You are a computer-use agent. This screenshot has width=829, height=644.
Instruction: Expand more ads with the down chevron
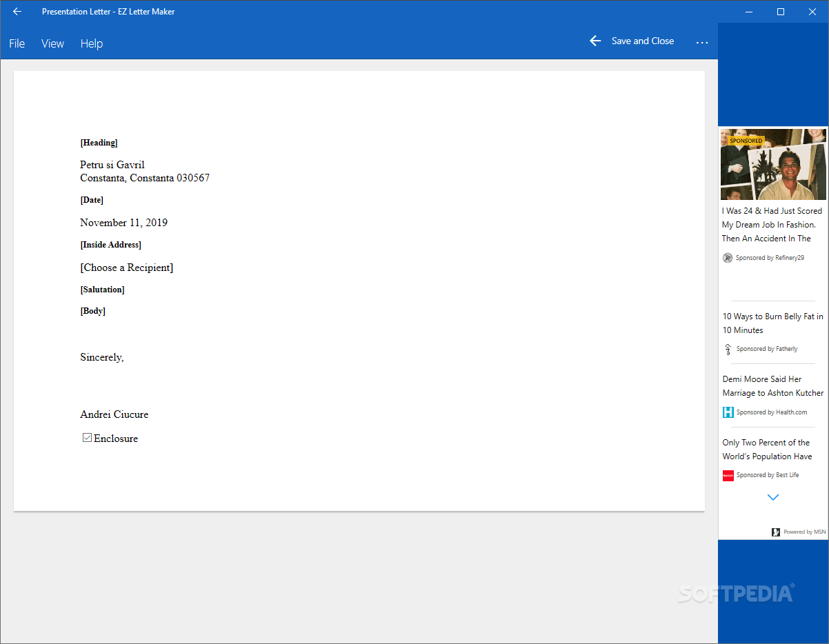(x=773, y=497)
